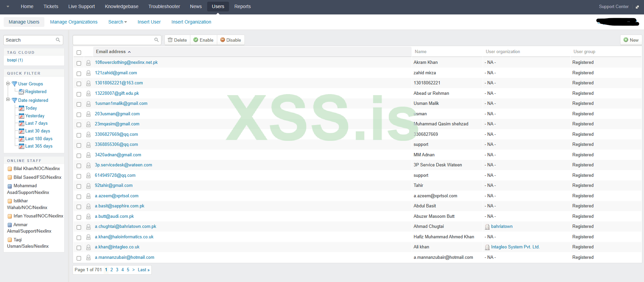Click the status icon for Ammar Akmal/Support/Nexlinx
Viewport: 644px width, 282px height.
10,225
